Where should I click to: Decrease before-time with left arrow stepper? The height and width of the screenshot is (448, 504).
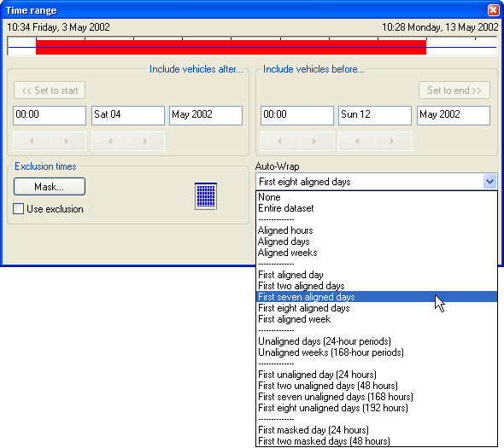tap(279, 141)
